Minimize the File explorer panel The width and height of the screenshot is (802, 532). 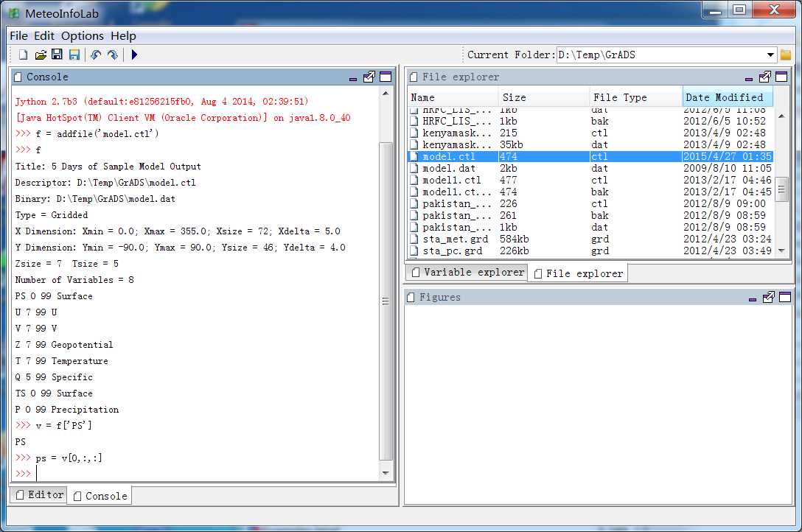click(x=749, y=78)
